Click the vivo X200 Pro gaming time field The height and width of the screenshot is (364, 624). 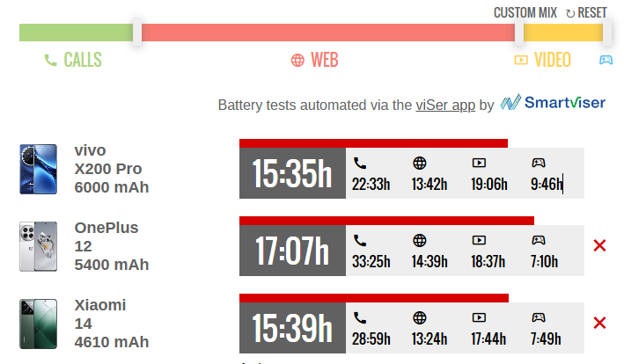(547, 185)
